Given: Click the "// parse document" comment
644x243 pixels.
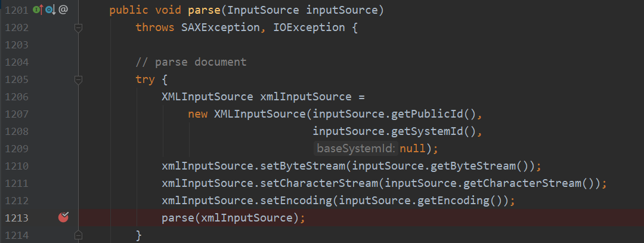Looking at the screenshot, I should tap(191, 62).
